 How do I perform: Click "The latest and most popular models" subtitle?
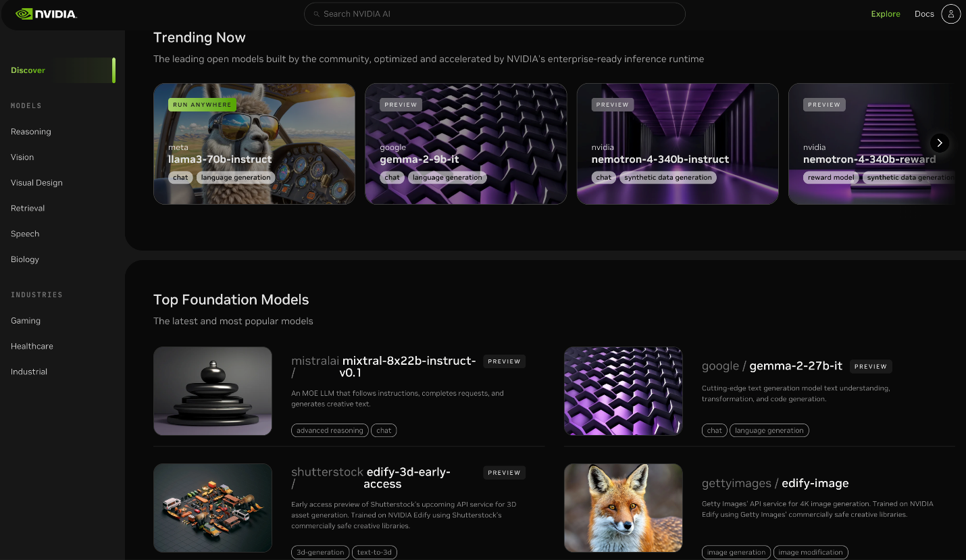pos(233,322)
